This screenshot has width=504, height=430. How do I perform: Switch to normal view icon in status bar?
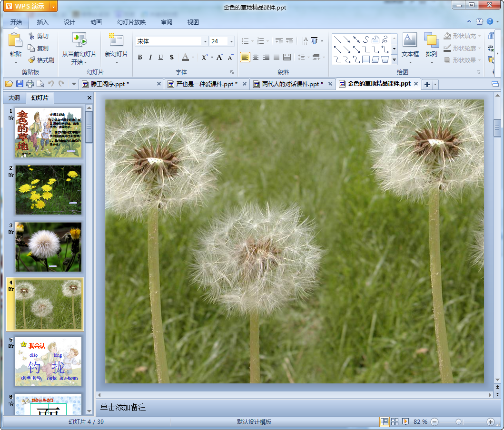tap(385, 421)
